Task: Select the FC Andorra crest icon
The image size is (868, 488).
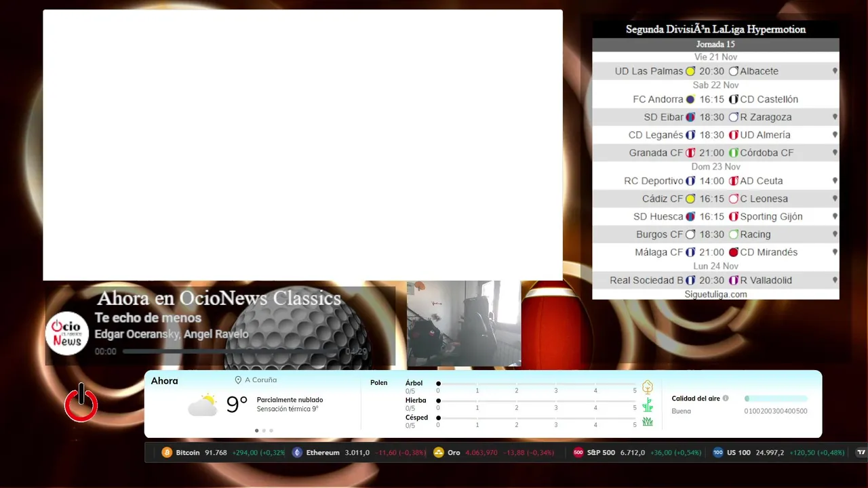Action: 690,99
